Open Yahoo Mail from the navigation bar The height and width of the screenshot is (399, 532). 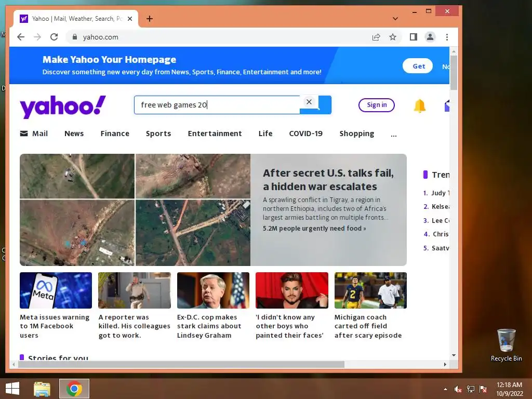[x=34, y=134]
